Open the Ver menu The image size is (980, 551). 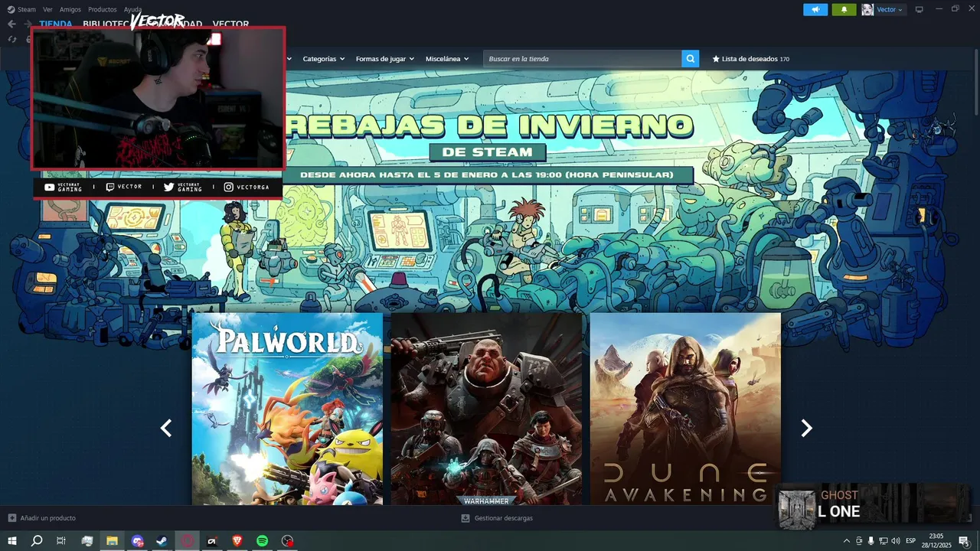click(x=47, y=9)
